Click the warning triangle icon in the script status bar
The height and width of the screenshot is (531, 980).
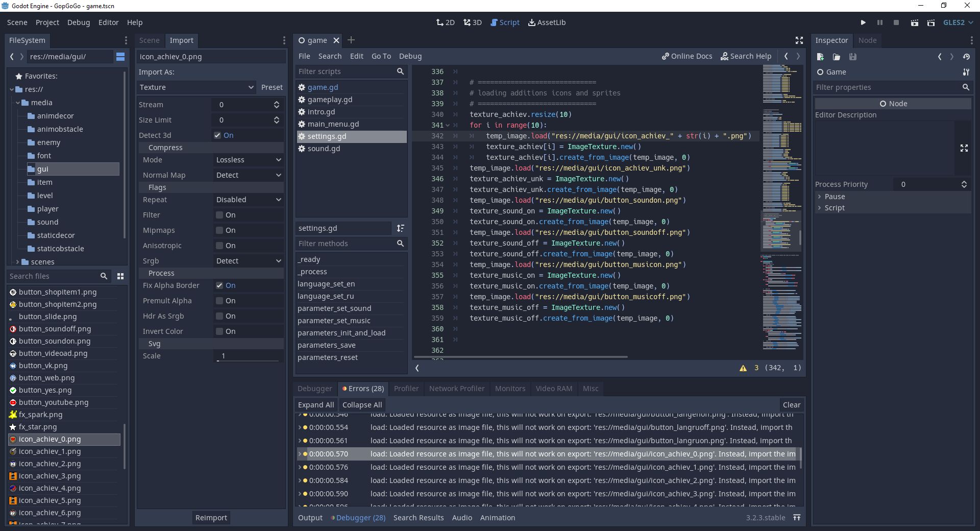(x=743, y=368)
